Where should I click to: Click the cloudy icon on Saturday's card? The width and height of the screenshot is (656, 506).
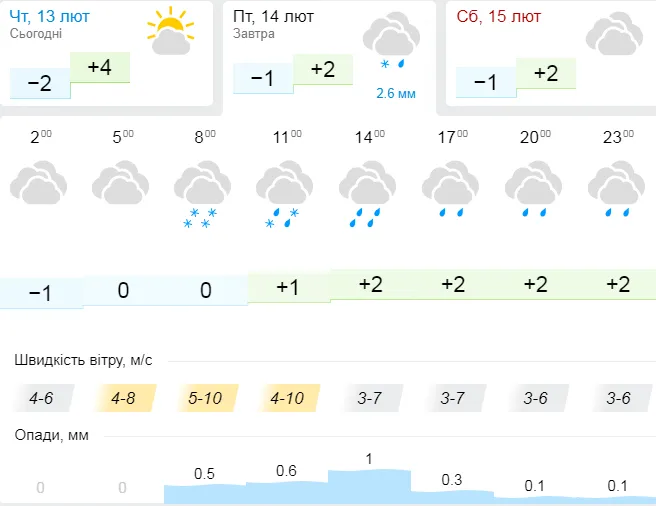pos(614,33)
